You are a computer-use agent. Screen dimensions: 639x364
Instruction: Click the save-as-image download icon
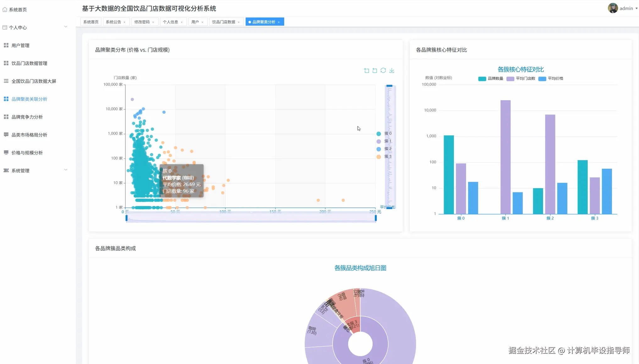click(392, 70)
